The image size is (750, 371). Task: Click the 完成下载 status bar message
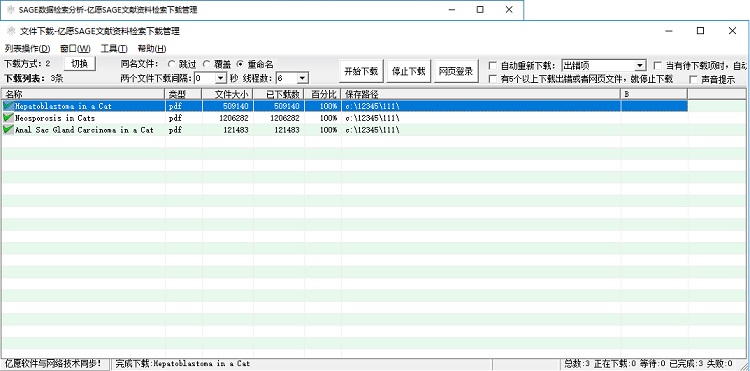(183, 364)
